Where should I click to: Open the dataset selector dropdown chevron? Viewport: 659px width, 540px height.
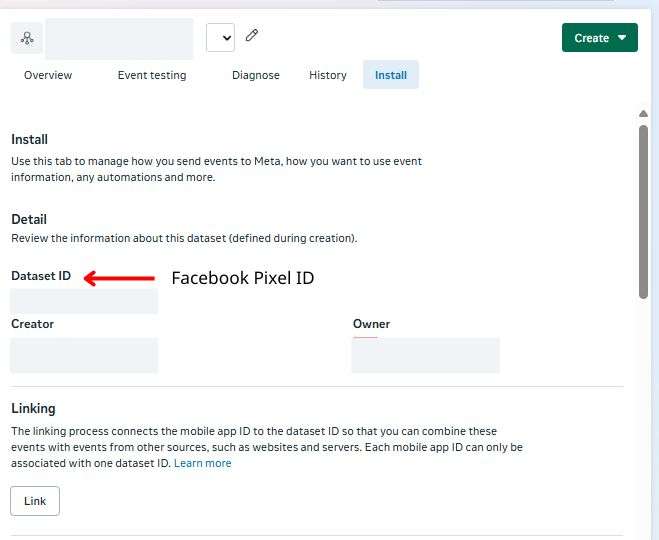click(x=220, y=38)
